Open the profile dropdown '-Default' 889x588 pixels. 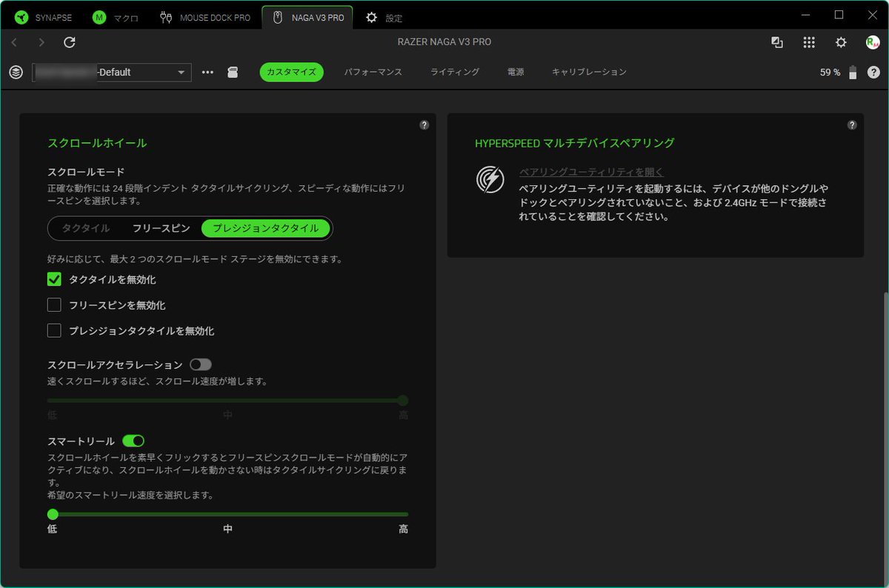coord(112,73)
